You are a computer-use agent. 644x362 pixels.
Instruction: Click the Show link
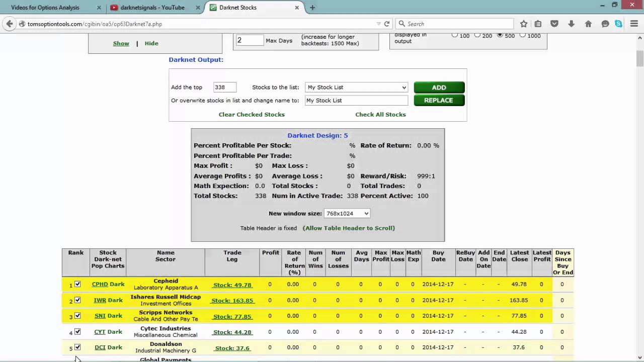click(121, 43)
